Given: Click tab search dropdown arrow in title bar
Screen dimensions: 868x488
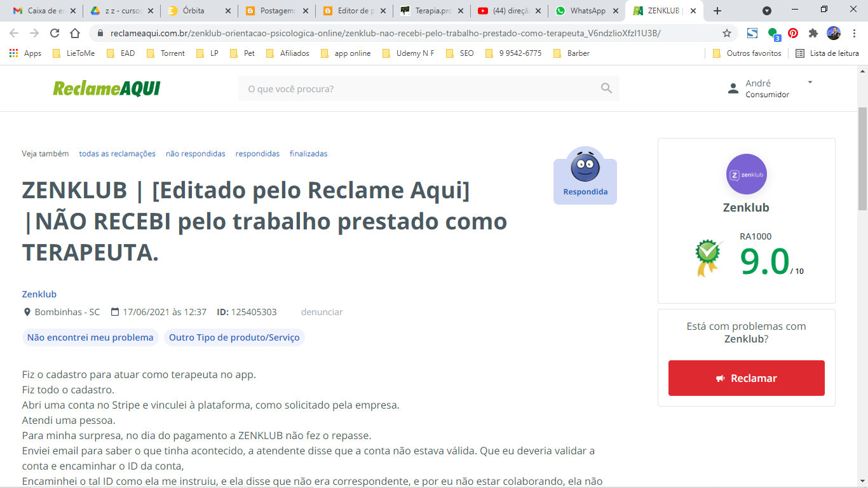Looking at the screenshot, I should coord(767,11).
